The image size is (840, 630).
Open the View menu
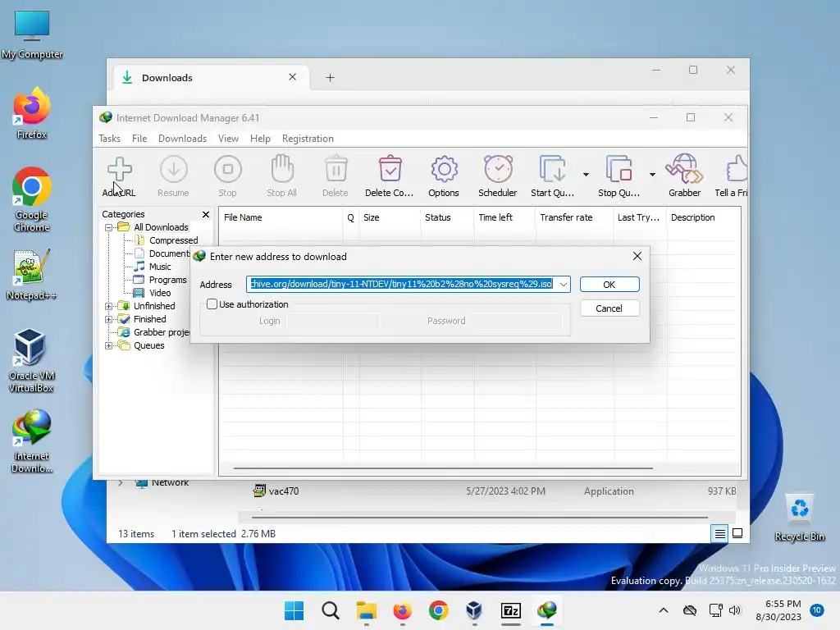(228, 138)
